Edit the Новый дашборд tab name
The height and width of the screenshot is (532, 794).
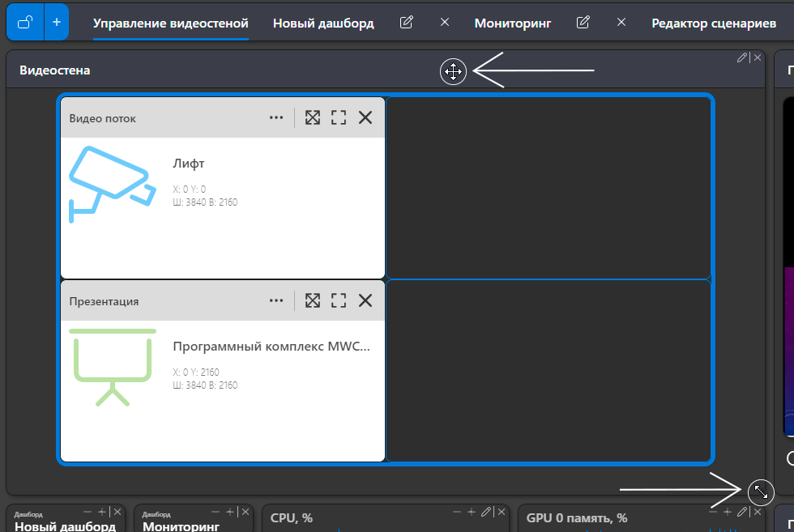point(407,23)
